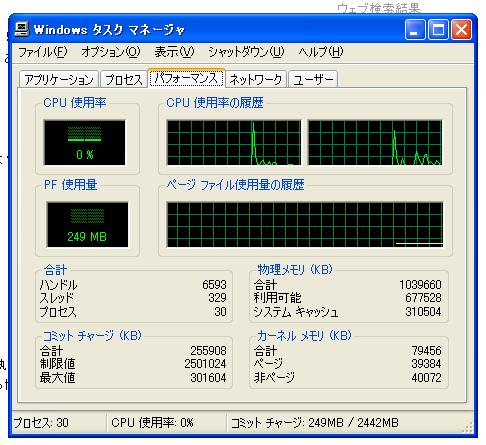Viewport: 486px width, 445px height.
Task: Maximize the Task Manager window
Action: coord(438,30)
